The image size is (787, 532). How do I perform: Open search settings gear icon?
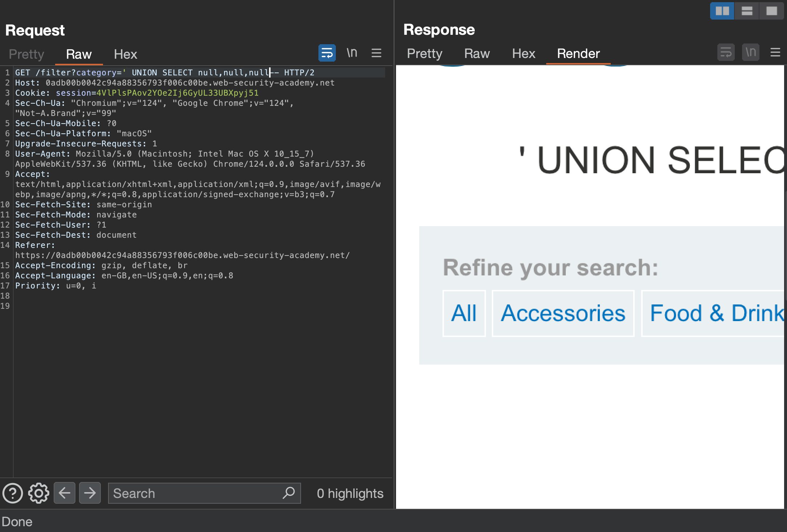tap(38, 493)
